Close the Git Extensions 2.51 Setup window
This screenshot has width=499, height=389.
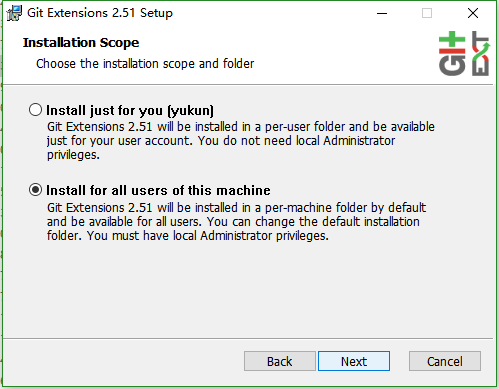(x=473, y=13)
